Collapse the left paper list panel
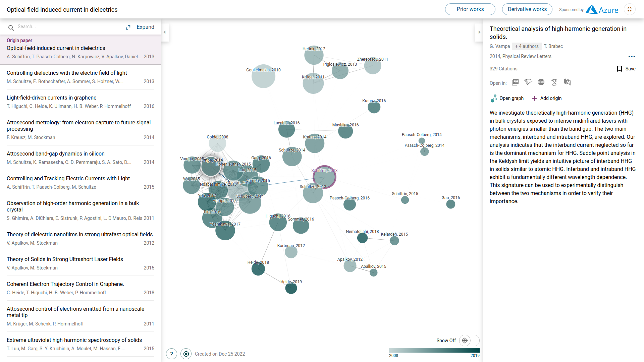 tap(165, 32)
